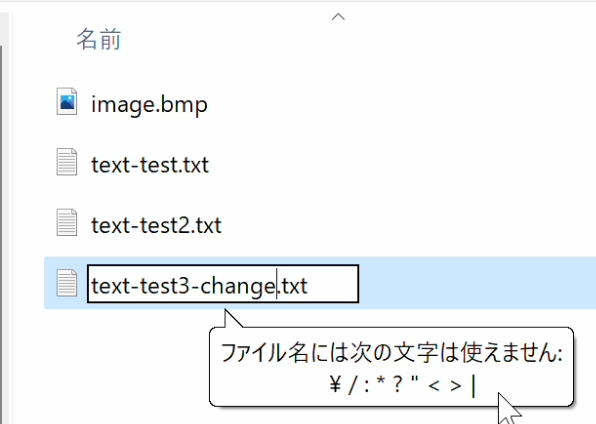Screen dimensions: 596x424
Task: Click the empty space right of text-test.txt
Action: click(x=402, y=165)
